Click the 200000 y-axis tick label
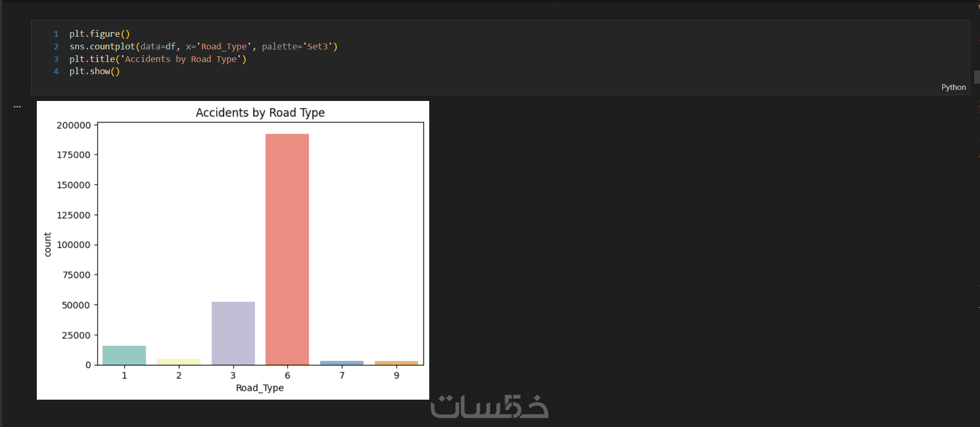Image resolution: width=980 pixels, height=427 pixels. click(74, 125)
